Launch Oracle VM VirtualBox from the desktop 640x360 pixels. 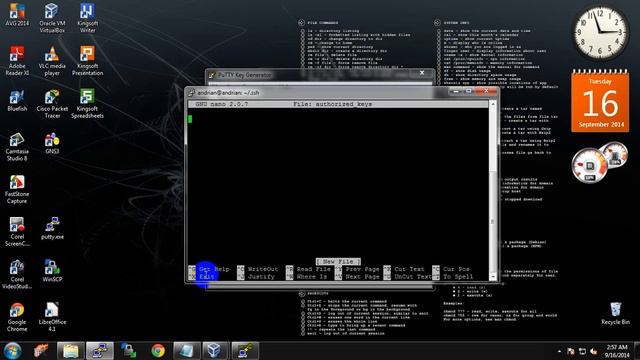coord(52,18)
